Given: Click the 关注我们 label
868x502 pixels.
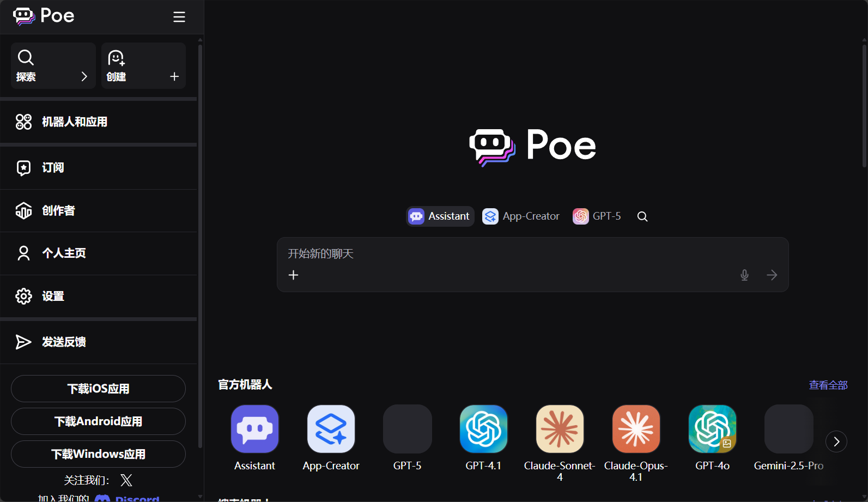Looking at the screenshot, I should pyautogui.click(x=87, y=480).
